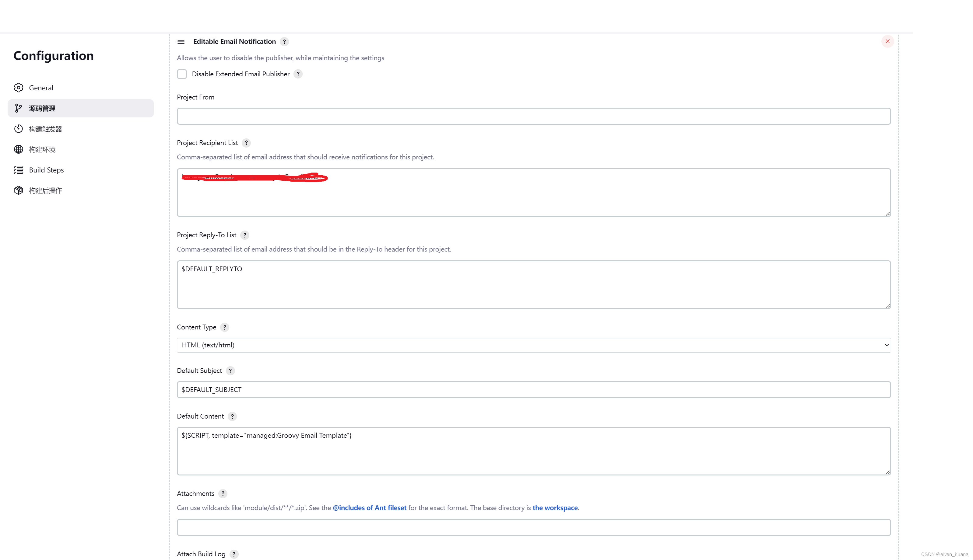Follow the workspace link

pos(555,508)
